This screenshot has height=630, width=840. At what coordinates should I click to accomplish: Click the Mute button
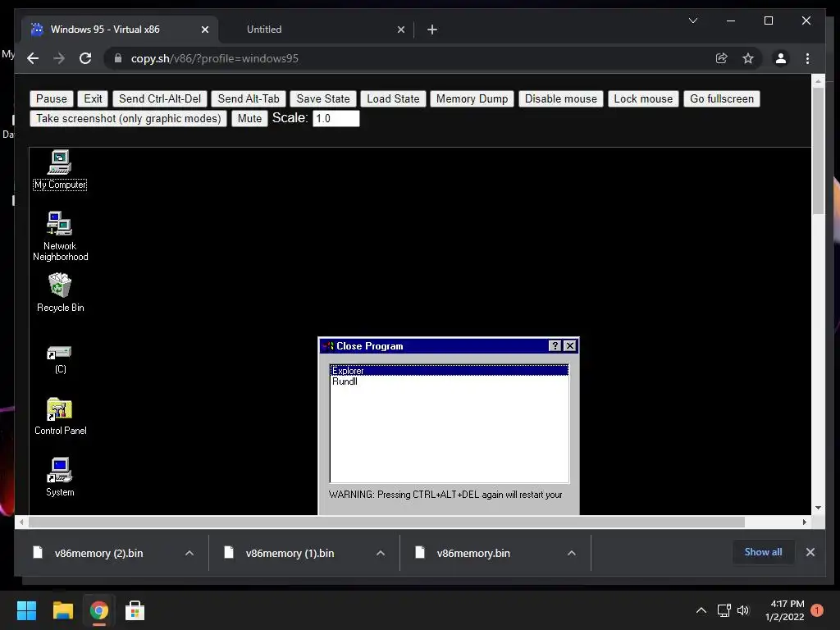pyautogui.click(x=249, y=118)
